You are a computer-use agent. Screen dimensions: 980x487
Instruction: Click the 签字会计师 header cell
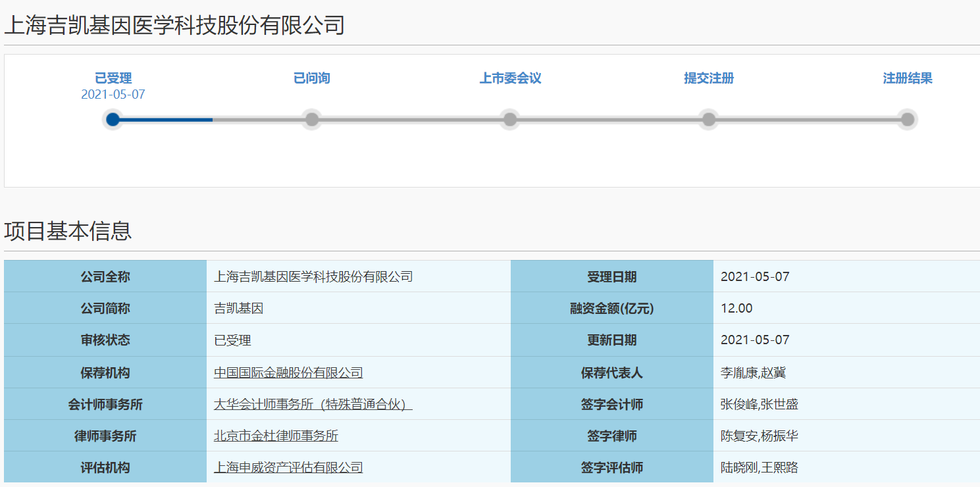[612, 404]
